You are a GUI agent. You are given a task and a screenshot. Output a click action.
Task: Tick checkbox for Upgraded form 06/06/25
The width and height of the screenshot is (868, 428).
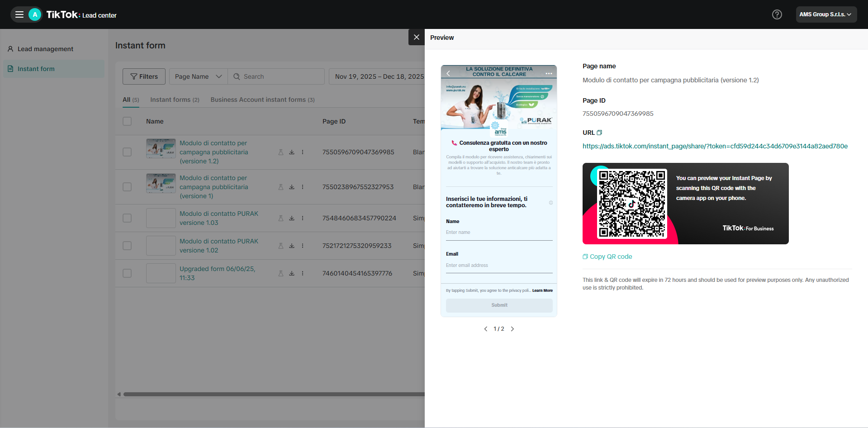click(127, 273)
